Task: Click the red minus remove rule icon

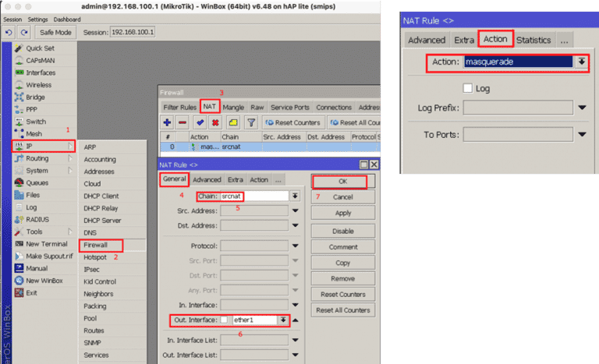Action: click(182, 122)
